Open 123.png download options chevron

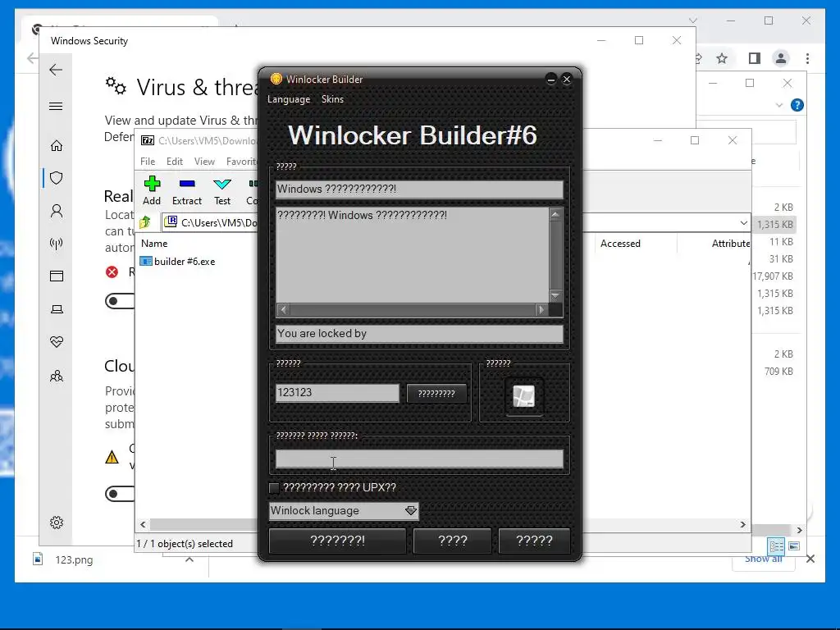pyautogui.click(x=189, y=559)
